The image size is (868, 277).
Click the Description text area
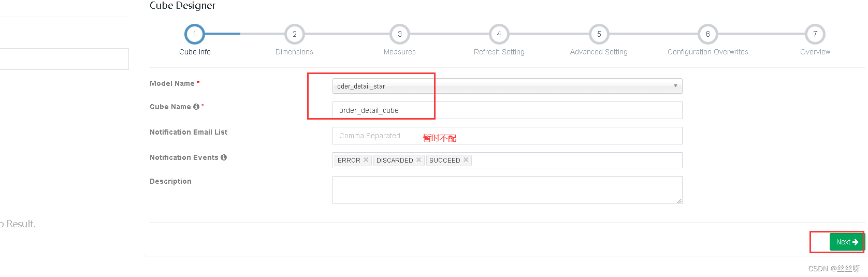click(x=507, y=190)
